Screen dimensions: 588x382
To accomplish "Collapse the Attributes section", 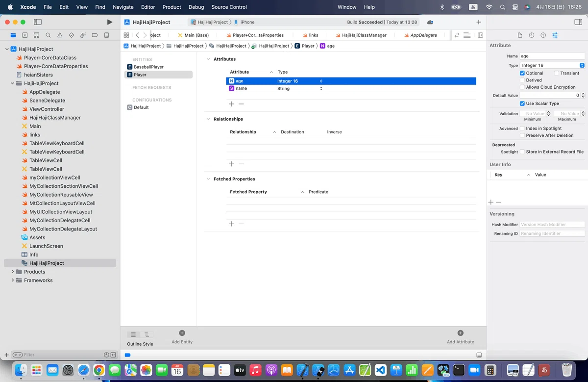I will click(208, 59).
